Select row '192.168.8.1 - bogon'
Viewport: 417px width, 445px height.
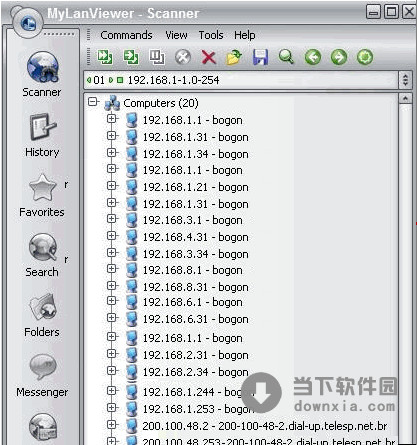point(193,270)
